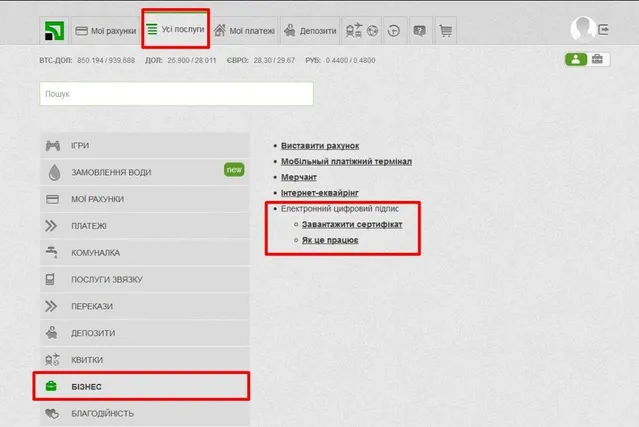Open the Інтернет-еквайринг link
639x427 pixels.
coord(319,192)
